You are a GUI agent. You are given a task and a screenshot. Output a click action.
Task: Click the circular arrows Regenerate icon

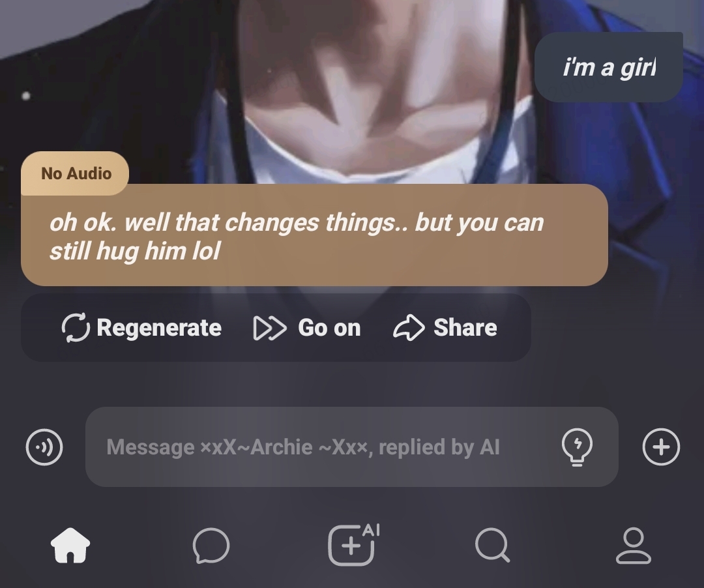[x=76, y=328]
